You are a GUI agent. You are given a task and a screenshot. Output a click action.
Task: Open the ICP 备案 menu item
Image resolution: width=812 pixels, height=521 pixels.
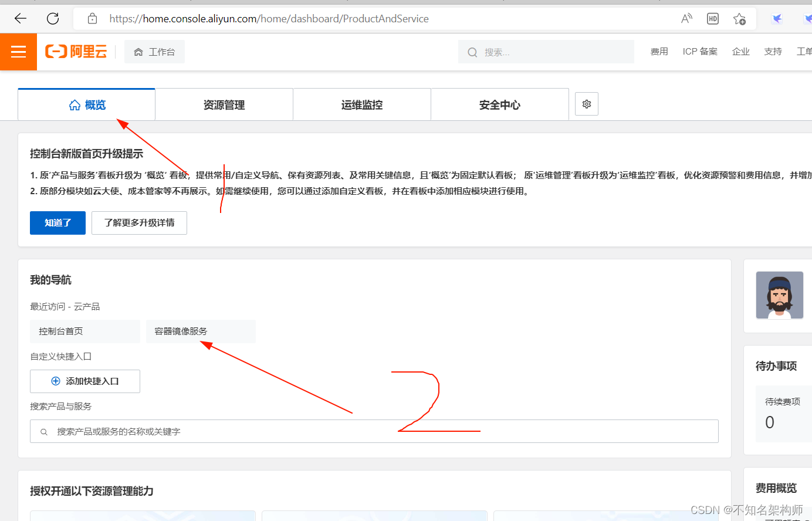700,52
